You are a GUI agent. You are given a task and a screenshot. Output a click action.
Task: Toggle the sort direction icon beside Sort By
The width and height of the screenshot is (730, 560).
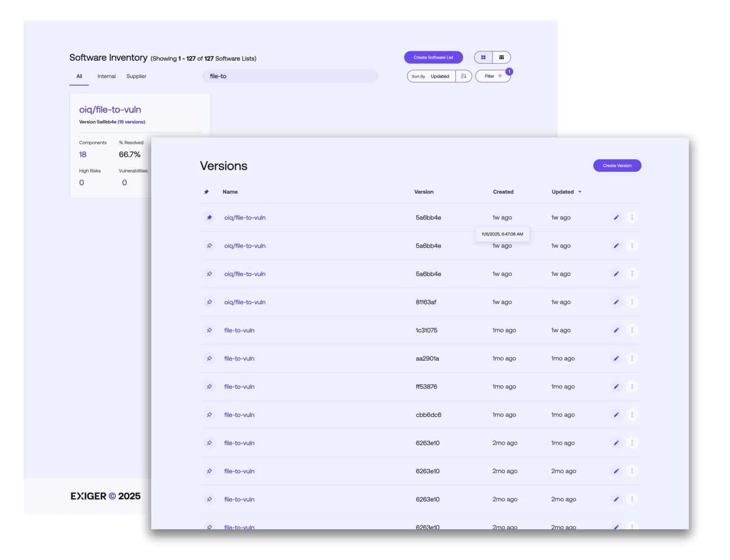pos(463,76)
